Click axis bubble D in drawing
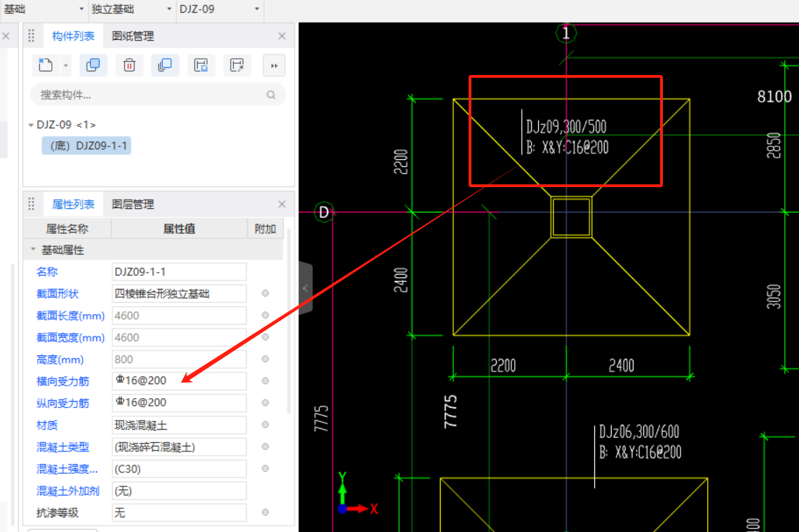 323,212
